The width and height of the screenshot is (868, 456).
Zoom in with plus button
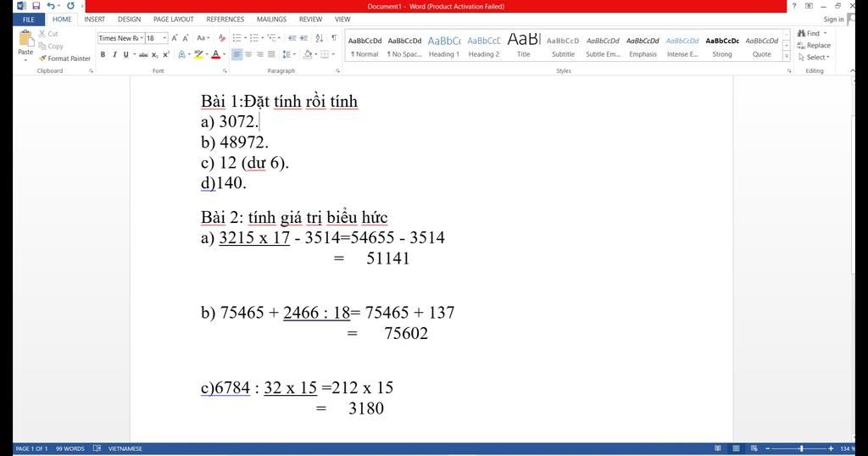point(831,448)
